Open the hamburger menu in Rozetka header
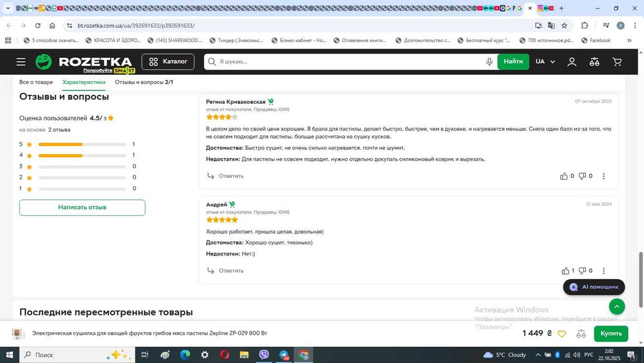644x363 pixels. point(21,62)
